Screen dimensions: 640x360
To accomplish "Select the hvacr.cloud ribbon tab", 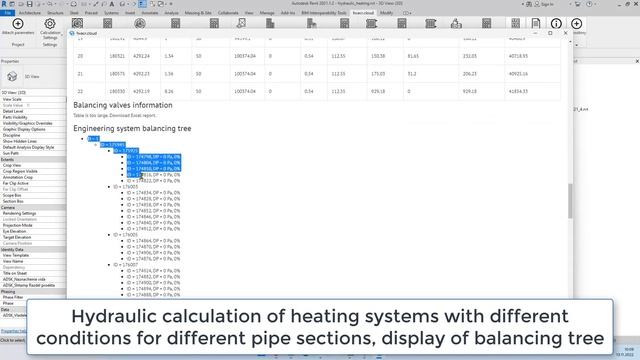I will click(x=363, y=13).
